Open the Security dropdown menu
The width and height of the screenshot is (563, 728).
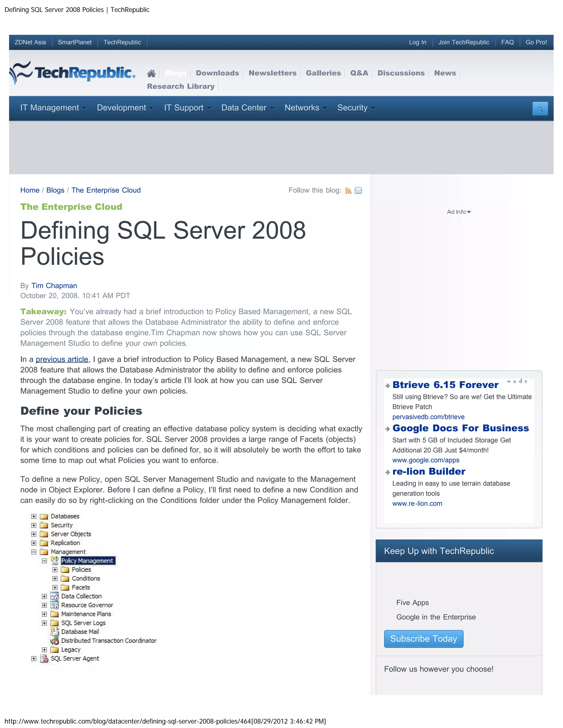point(356,108)
